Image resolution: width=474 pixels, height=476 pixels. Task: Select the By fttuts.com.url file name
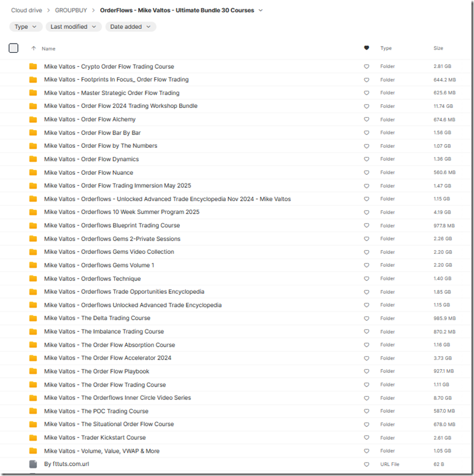(66, 464)
